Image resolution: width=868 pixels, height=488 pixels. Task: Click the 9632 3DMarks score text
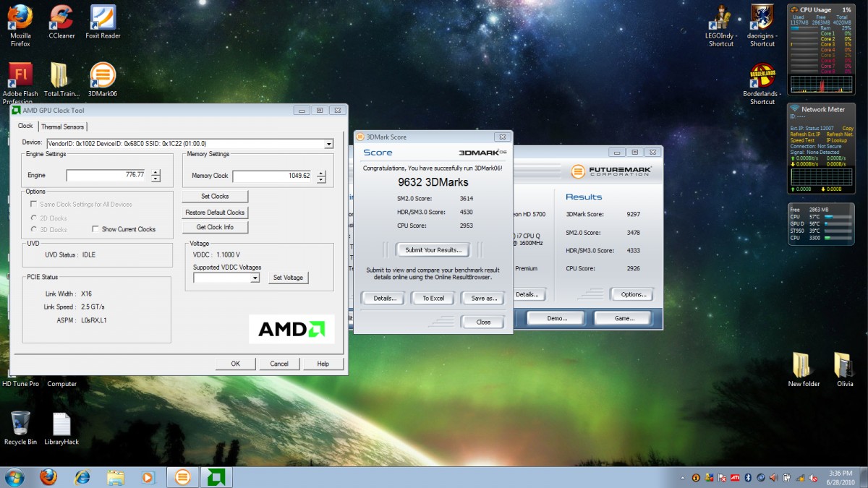(x=433, y=182)
